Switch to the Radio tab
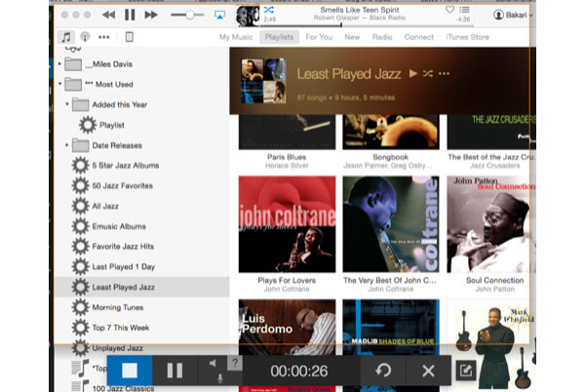585x392 pixels. pyautogui.click(x=382, y=37)
